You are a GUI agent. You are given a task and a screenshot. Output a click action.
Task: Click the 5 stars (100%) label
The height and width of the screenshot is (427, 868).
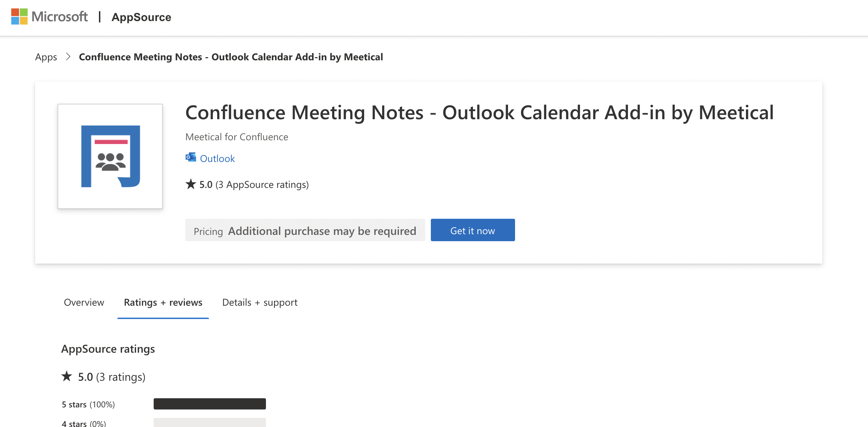pyautogui.click(x=88, y=405)
